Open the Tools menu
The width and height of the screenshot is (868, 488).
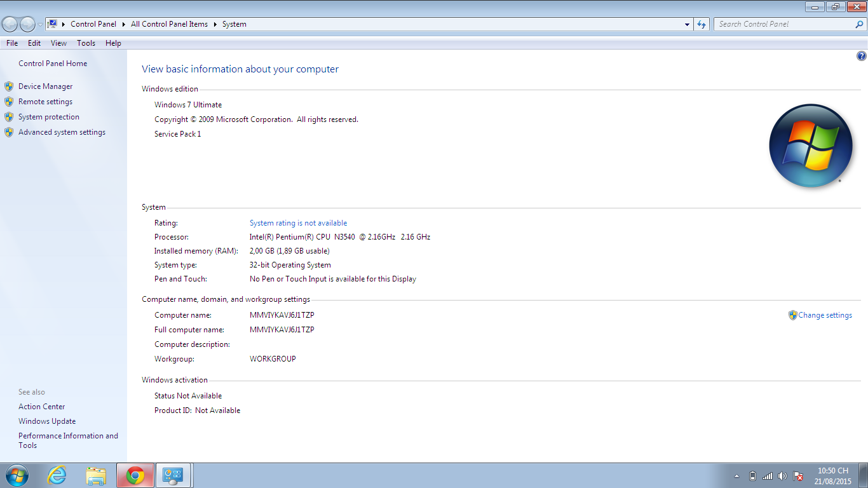(x=86, y=43)
